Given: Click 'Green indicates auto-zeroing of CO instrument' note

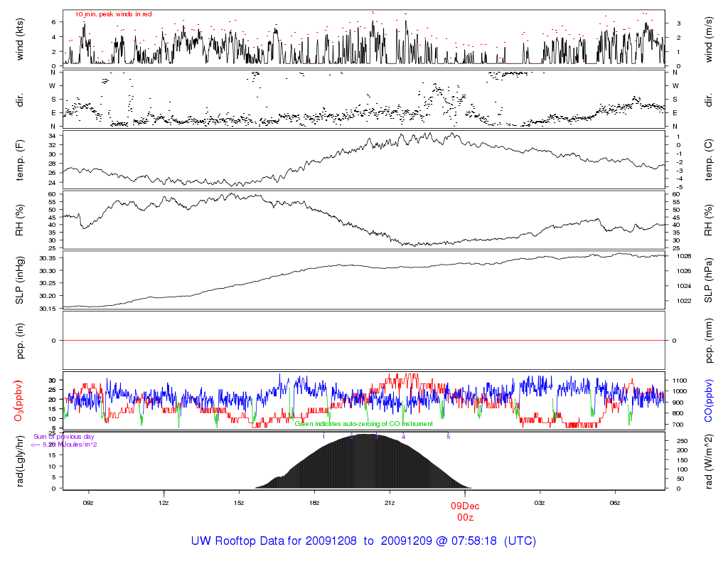Looking at the screenshot, I should pos(363,424).
